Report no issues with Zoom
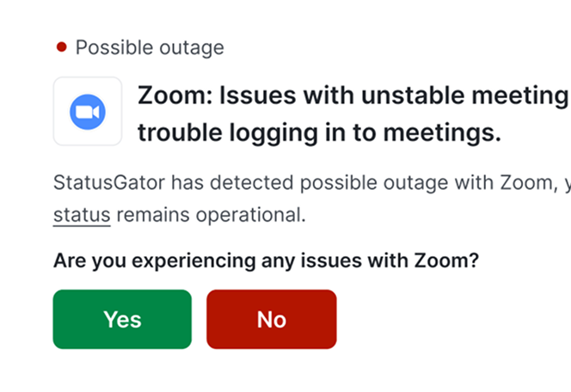This screenshot has height=392, width=571. coord(271,319)
